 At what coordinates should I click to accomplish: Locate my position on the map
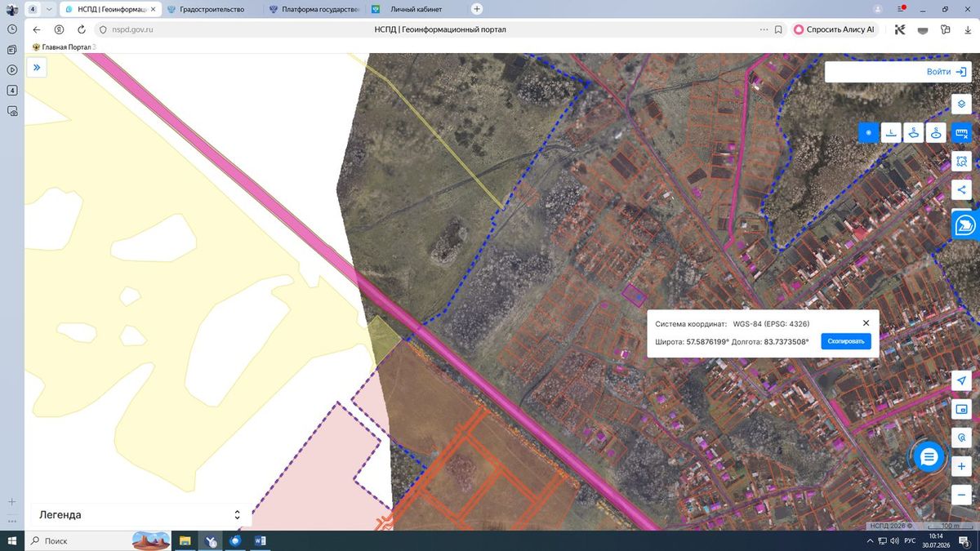pyautogui.click(x=961, y=381)
